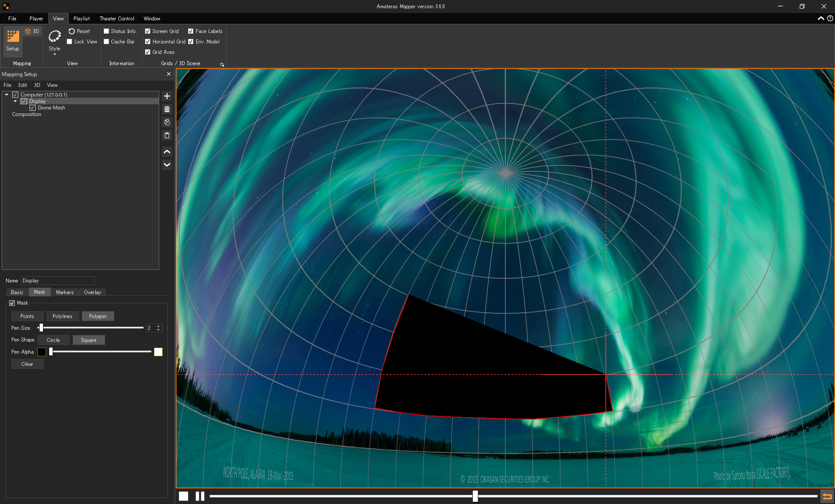Toggle Computer (127.0.0.1) checkbox

point(15,95)
